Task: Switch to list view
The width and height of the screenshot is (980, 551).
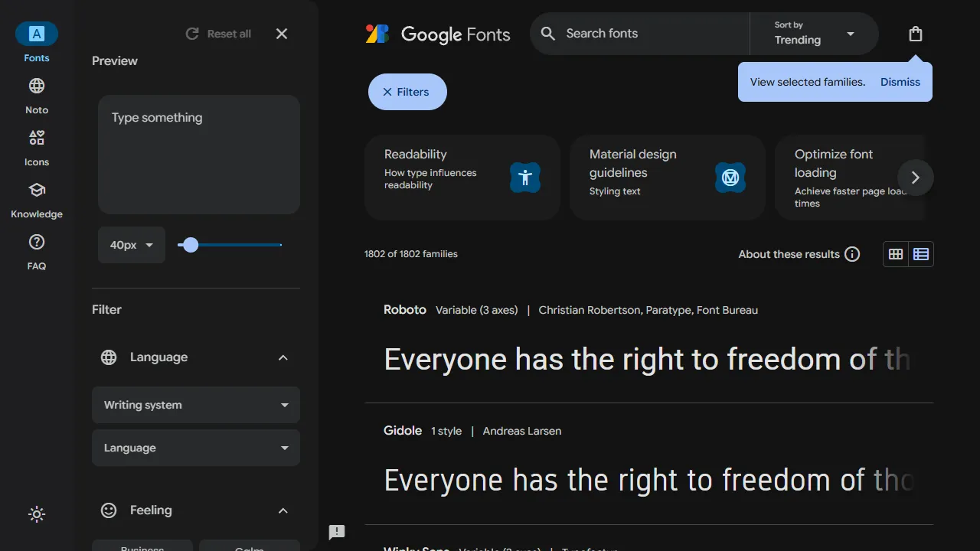Action: (921, 254)
